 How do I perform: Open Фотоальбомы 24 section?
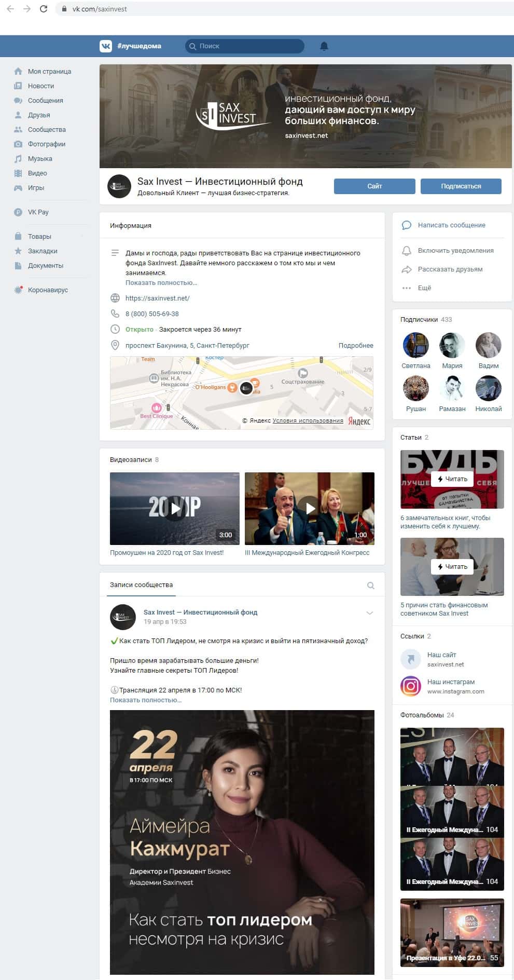point(427,715)
